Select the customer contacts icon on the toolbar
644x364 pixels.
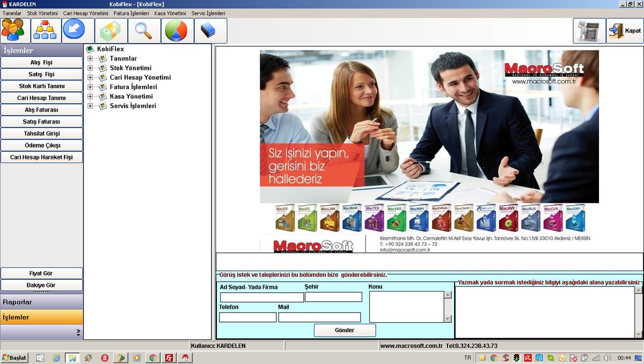click(x=14, y=31)
